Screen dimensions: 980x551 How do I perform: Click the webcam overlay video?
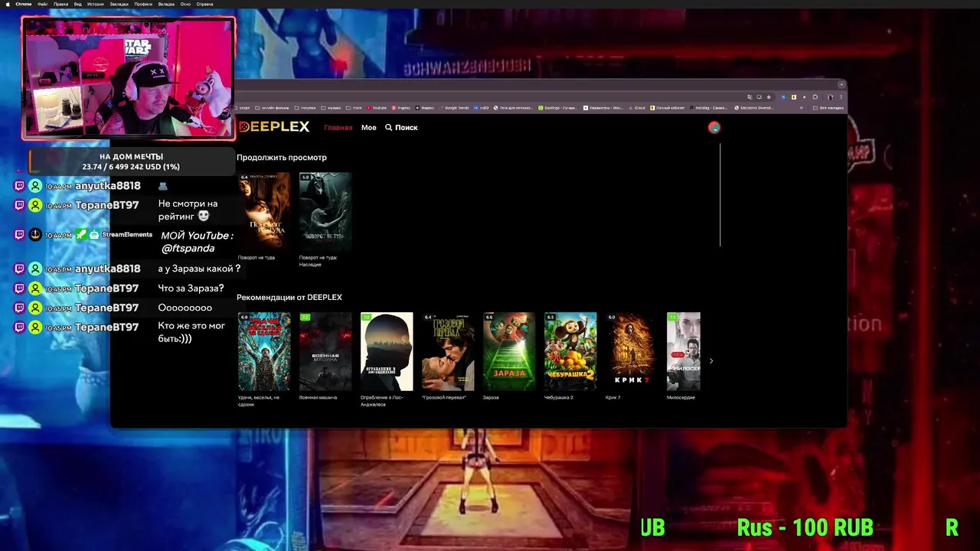pyautogui.click(x=128, y=78)
